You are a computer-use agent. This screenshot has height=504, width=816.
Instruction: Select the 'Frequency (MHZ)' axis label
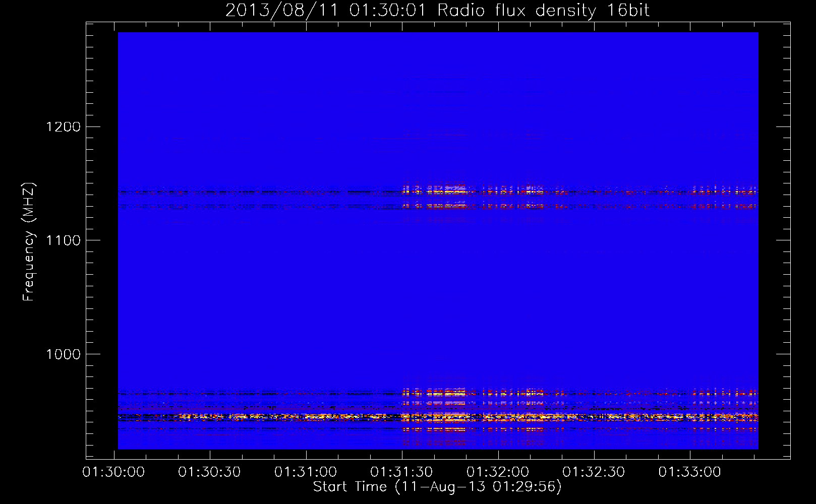28,242
